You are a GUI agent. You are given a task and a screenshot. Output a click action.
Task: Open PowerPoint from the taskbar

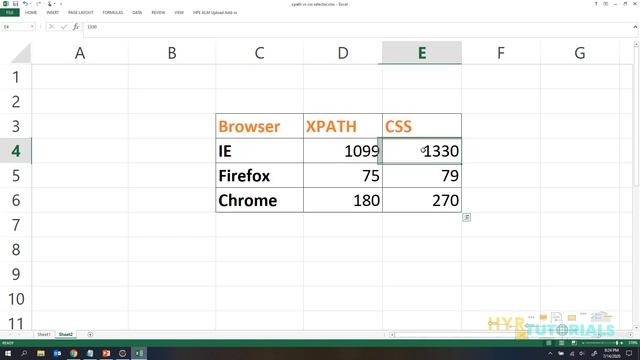coord(106,353)
